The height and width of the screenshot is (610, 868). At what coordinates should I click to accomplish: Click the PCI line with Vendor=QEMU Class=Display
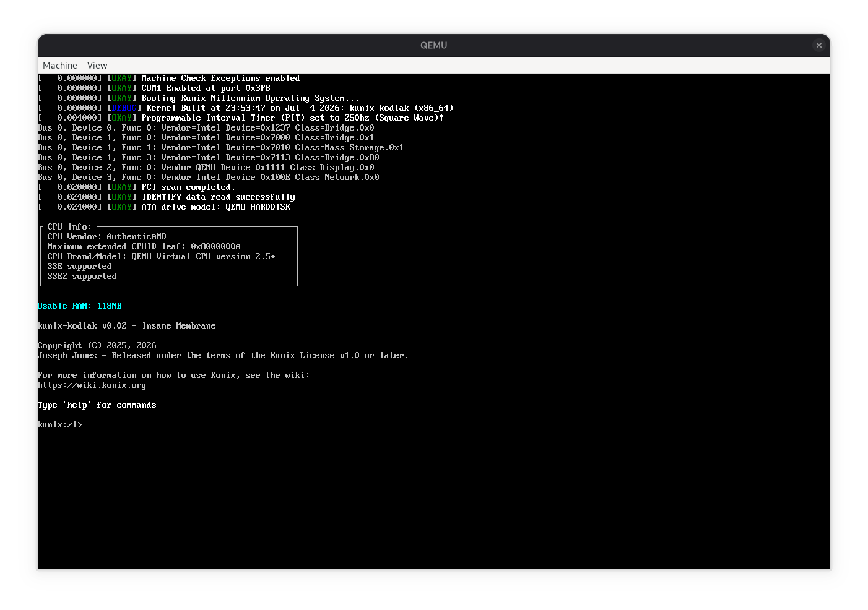pyautogui.click(x=206, y=168)
